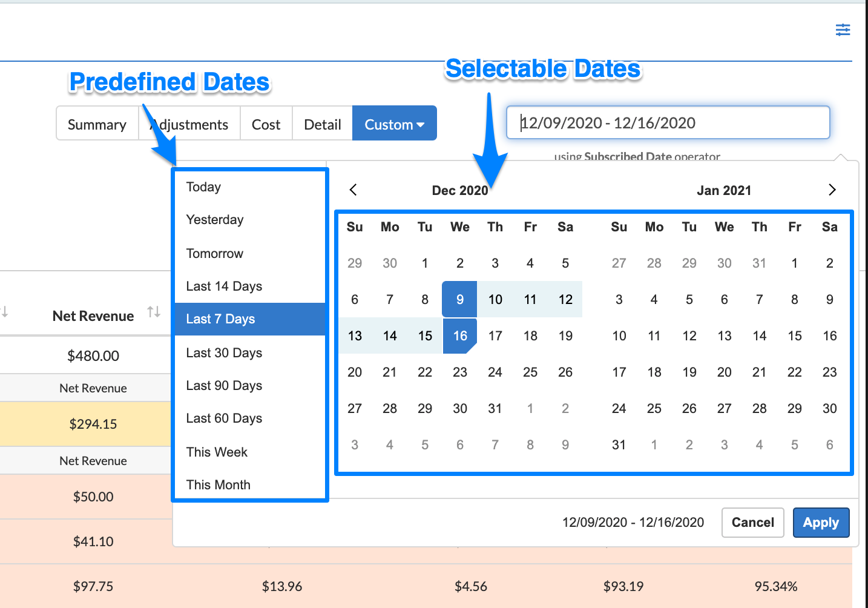This screenshot has width=868, height=608.
Task: Go to previous month with left chevron
Action: point(353,190)
